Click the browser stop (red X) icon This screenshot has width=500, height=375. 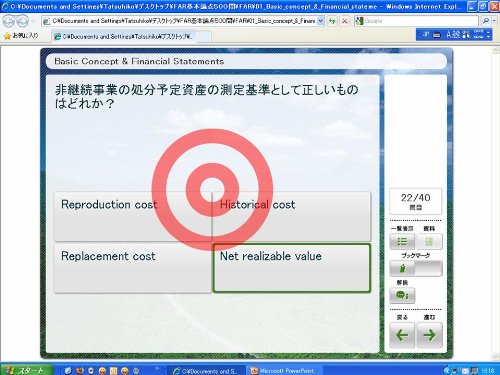pos(345,21)
